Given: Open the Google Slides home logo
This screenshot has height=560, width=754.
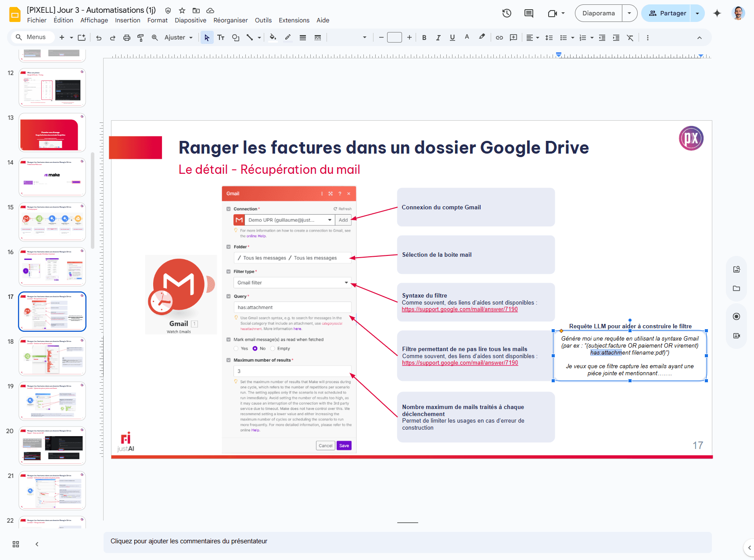Looking at the screenshot, I should 15,14.
